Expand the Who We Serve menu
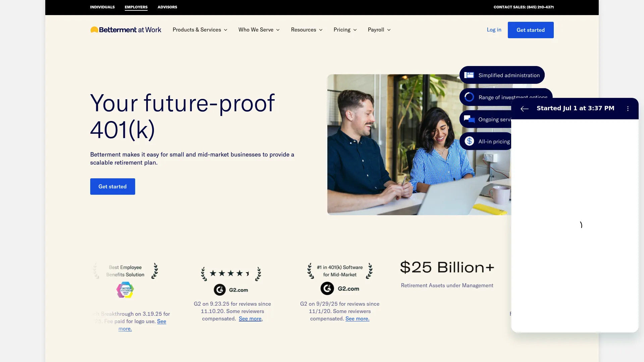The width and height of the screenshot is (644, 362). (x=259, y=30)
